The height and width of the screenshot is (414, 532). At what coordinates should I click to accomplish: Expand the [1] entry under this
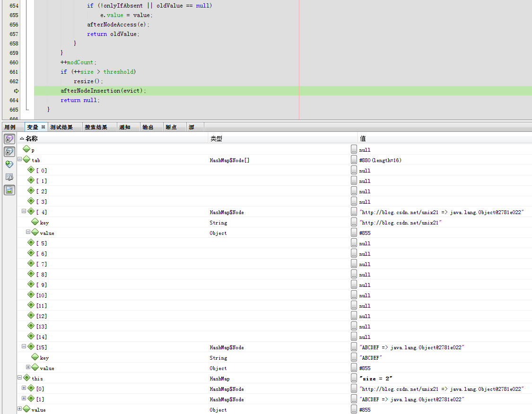(24, 398)
